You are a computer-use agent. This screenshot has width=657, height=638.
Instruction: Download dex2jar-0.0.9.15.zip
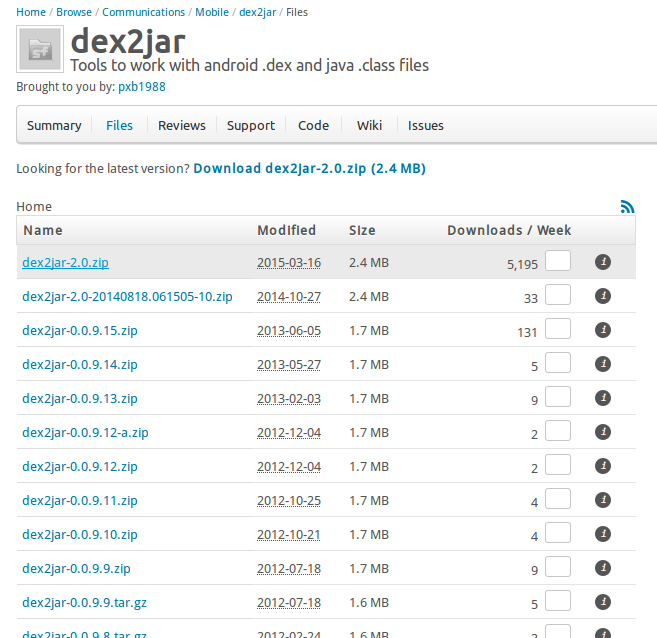(x=80, y=331)
